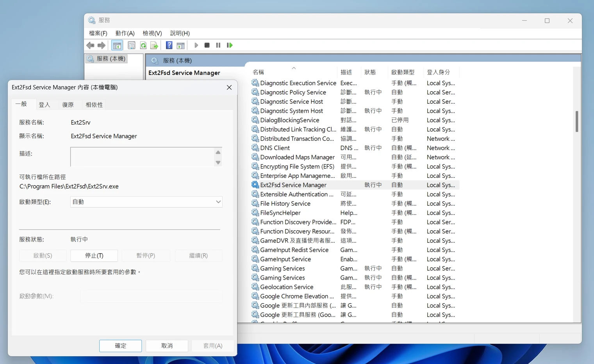
Task: Open Help via blue question mark icon
Action: point(169,45)
